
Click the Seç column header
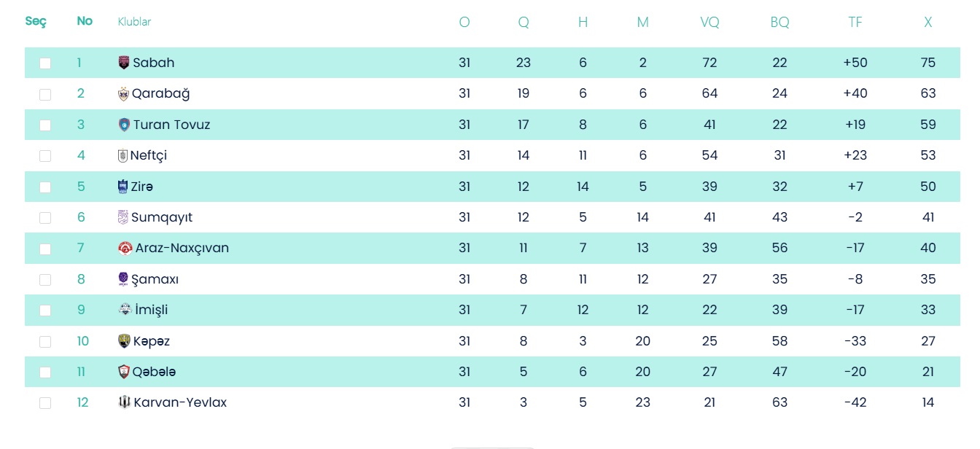[x=36, y=21]
